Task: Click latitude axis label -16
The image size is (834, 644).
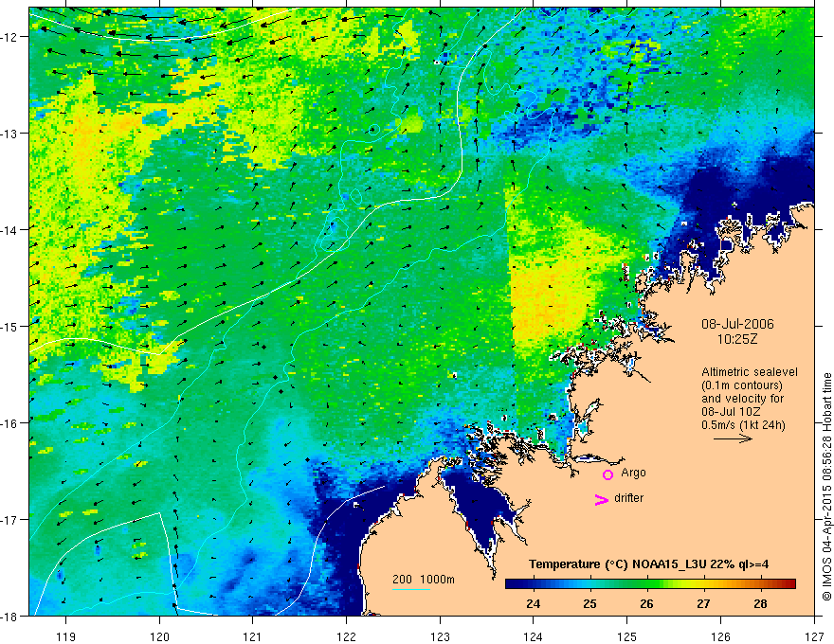Action: (x=10, y=423)
